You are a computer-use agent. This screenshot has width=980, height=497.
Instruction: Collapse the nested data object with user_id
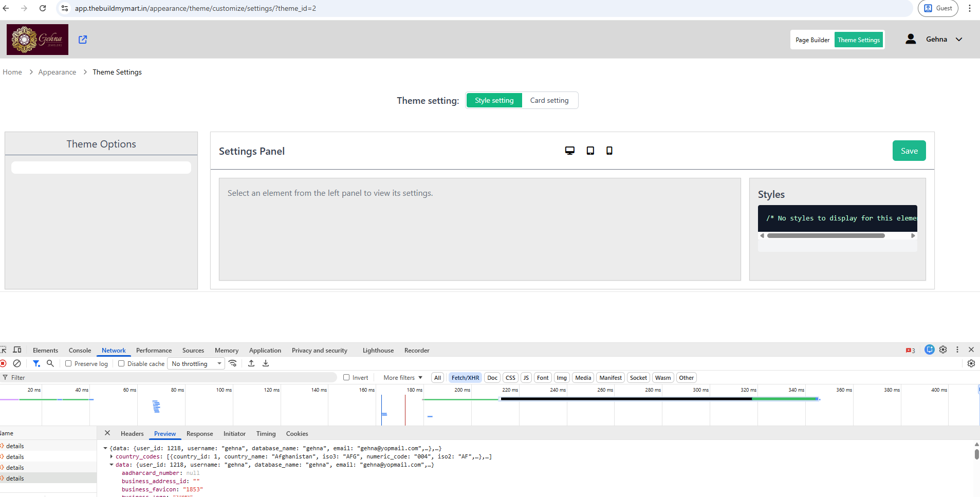point(112,465)
